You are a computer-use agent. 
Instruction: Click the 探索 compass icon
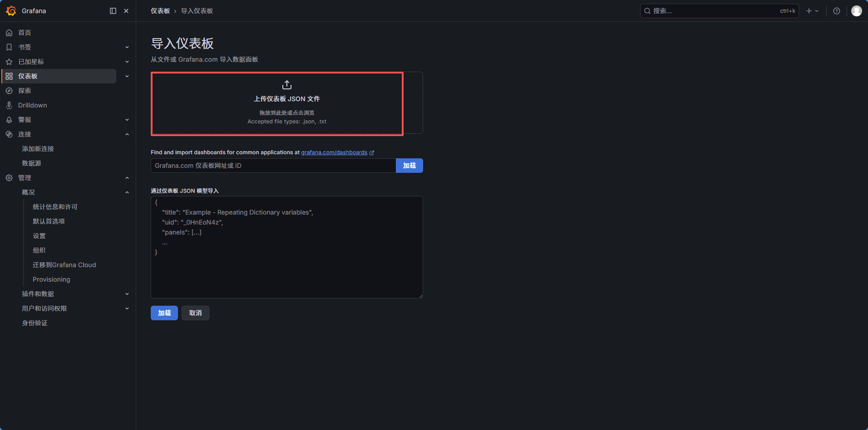(x=9, y=91)
